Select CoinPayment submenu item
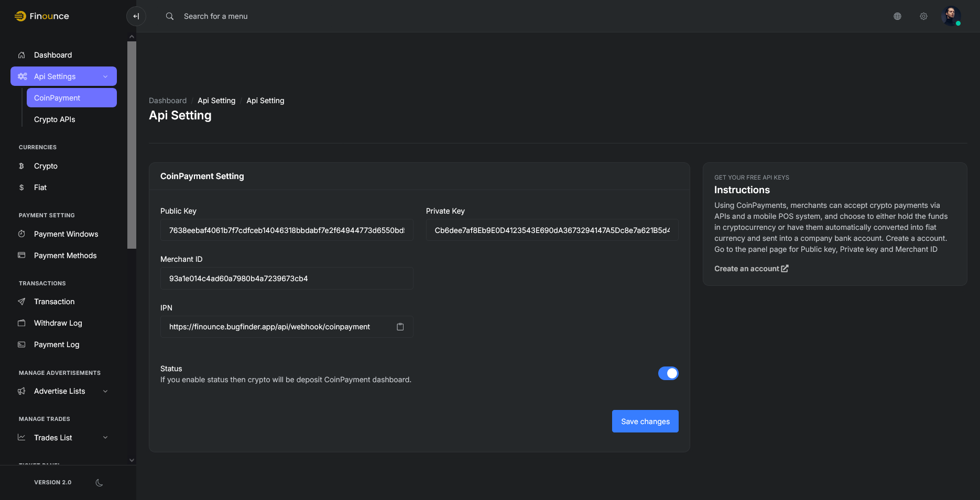980x500 pixels. tap(72, 98)
